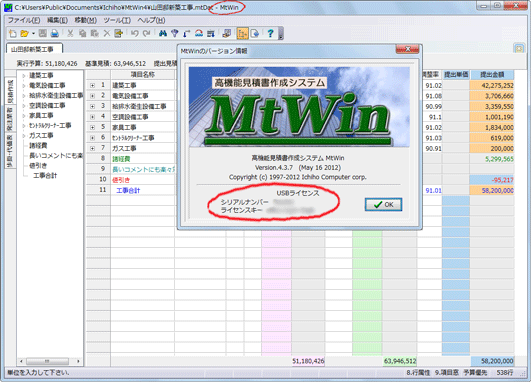This screenshot has height=382, width=531.
Task: Click the tree panel horizontal scrollbar thumb
Action: click(x=47, y=361)
